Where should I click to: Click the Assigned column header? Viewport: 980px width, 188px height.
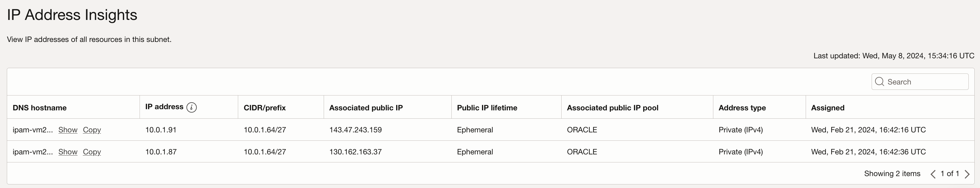point(827,108)
